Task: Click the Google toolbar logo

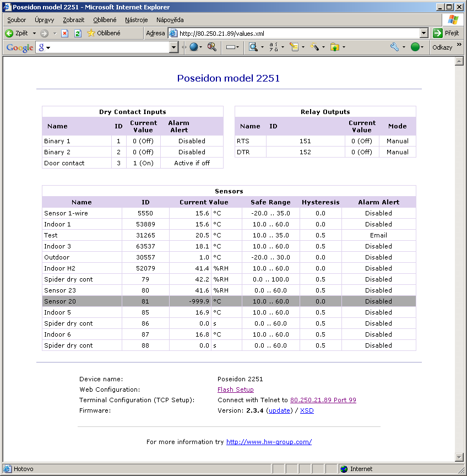Action: point(20,47)
